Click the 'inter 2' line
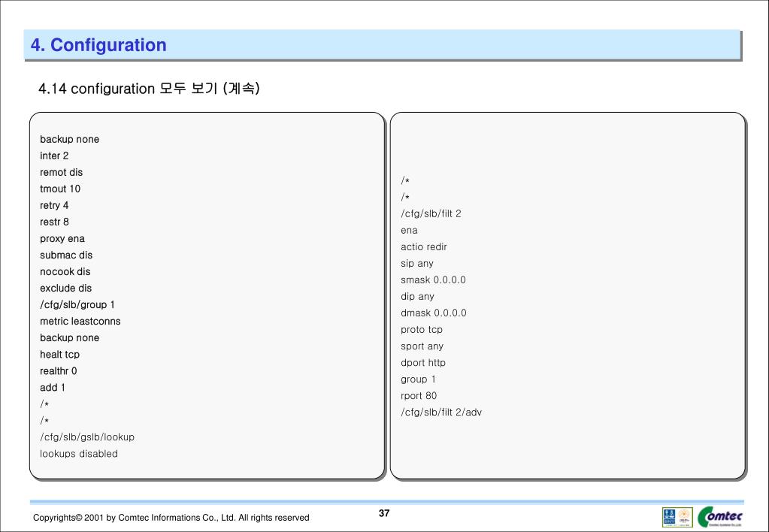This screenshot has height=532, width=769. (54, 156)
